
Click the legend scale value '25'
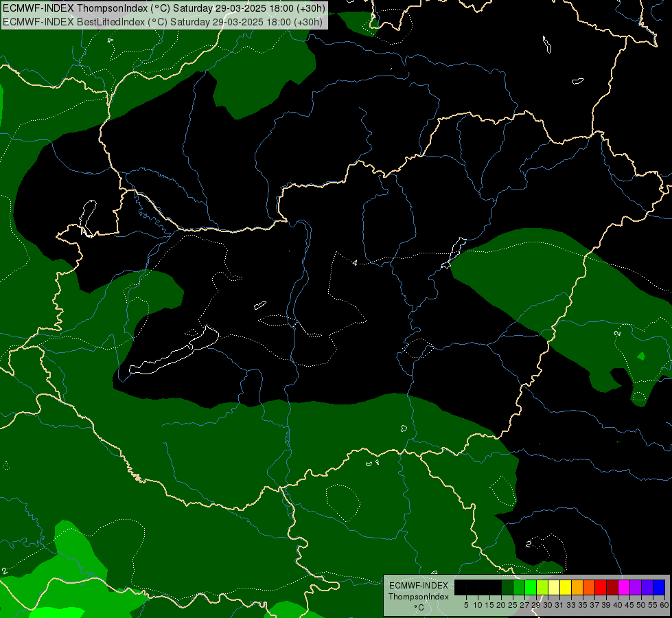[x=513, y=605]
